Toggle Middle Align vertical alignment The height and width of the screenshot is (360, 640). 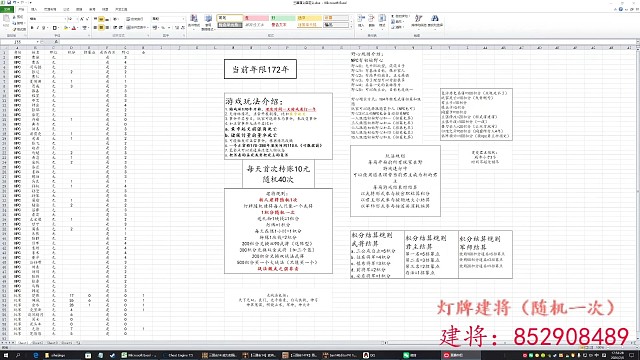(101, 19)
